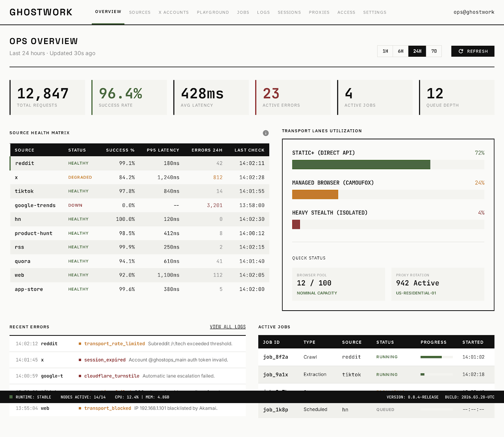Click the Started column header

pyautogui.click(x=473, y=342)
